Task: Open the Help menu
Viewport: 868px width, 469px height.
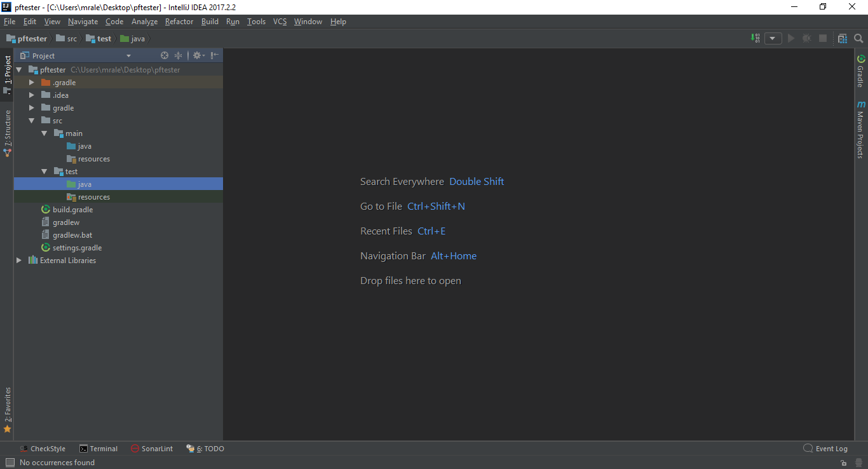Action: pos(338,22)
